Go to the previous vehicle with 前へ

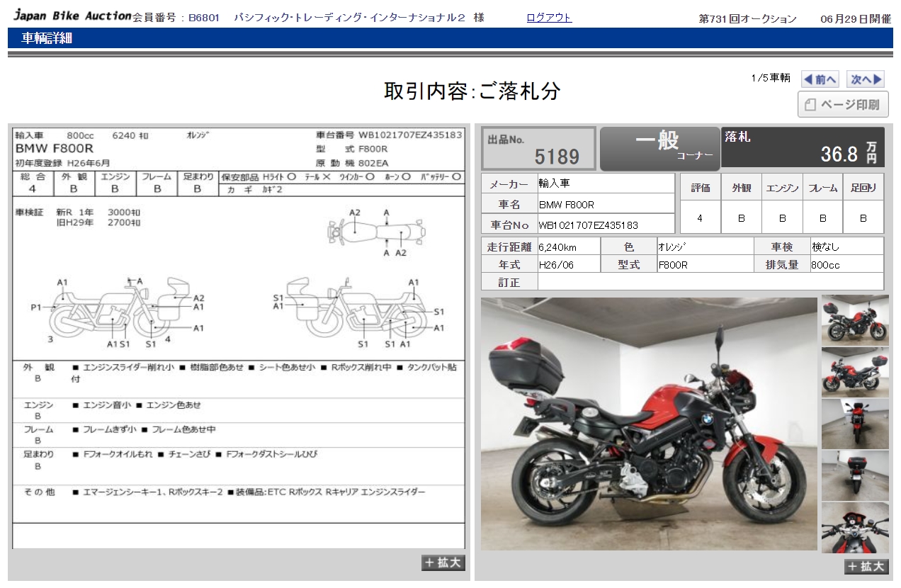[820, 79]
